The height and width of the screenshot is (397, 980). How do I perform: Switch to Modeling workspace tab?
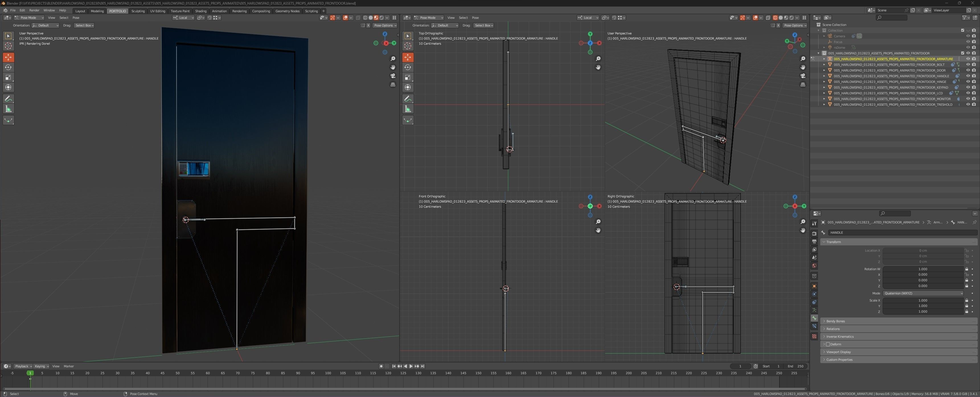pos(97,11)
